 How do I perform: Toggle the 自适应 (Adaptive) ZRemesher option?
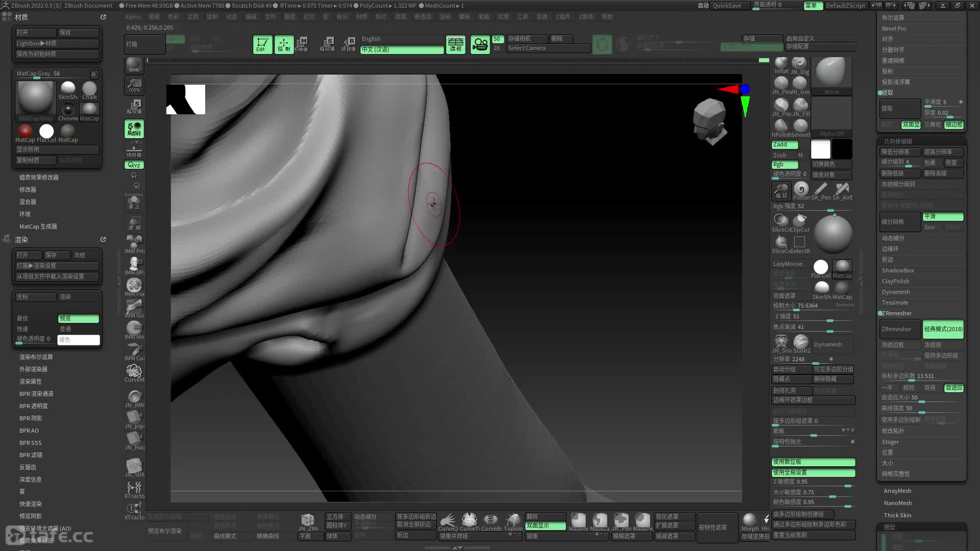953,388
